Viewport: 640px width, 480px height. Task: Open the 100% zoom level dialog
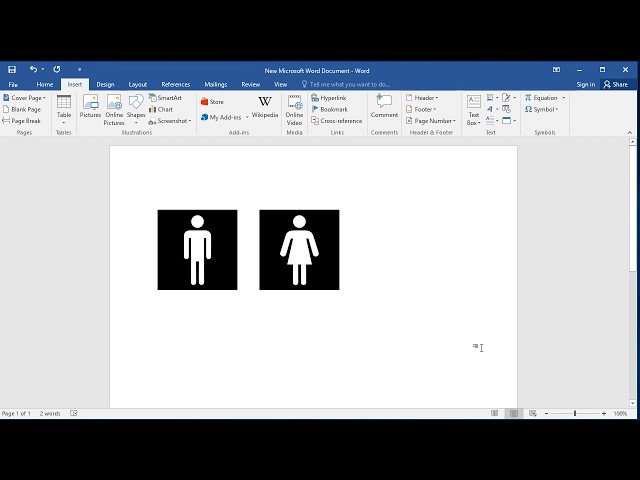pyautogui.click(x=620, y=413)
